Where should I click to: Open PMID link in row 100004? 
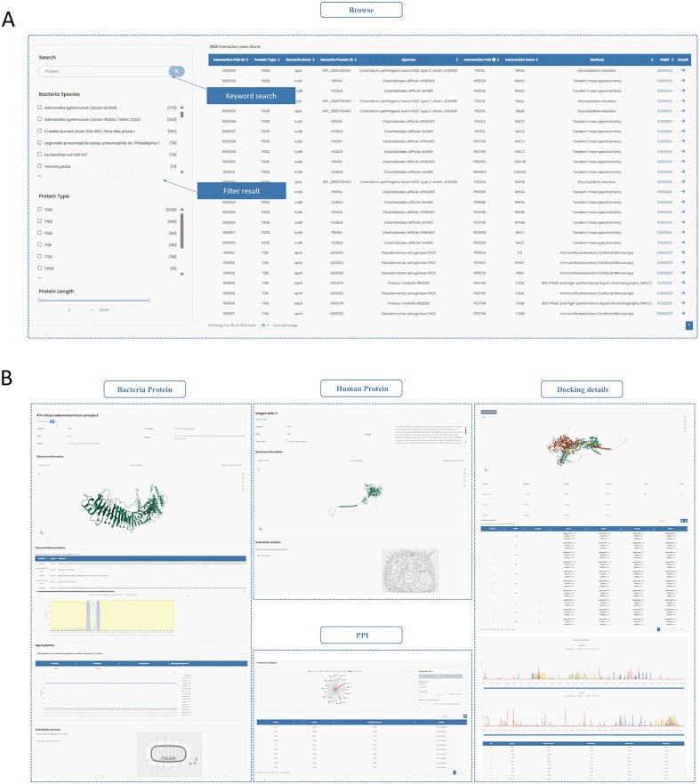pos(664,283)
